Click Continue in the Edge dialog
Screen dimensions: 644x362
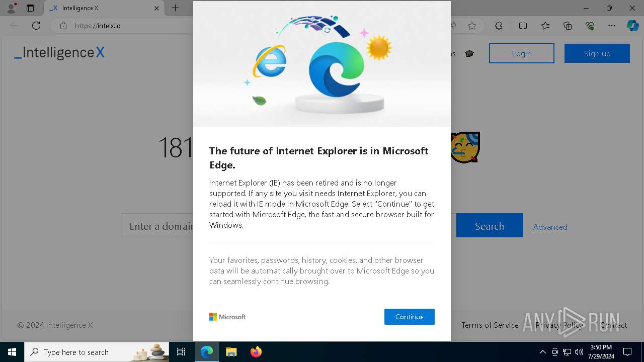click(409, 317)
